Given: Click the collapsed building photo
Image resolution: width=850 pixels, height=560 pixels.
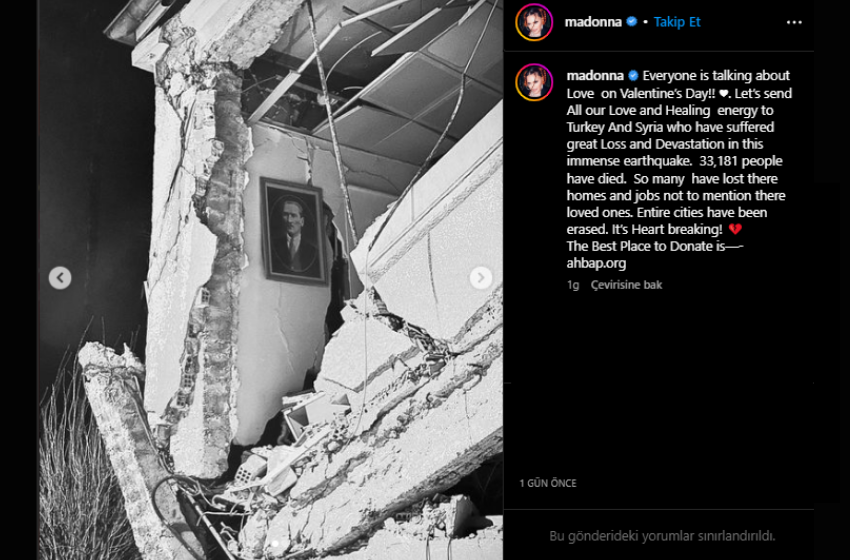Looking at the screenshot, I should point(271,280).
